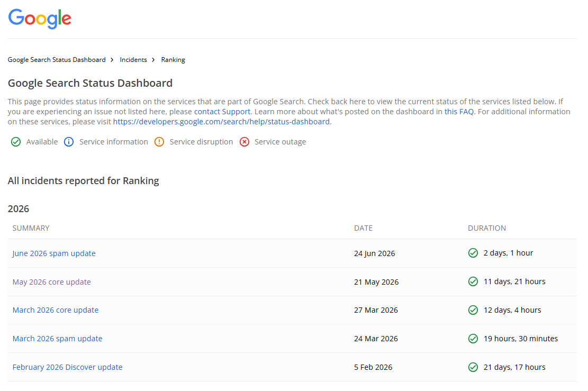The image size is (588, 391).
Task: Open the contact Support link
Action: click(x=222, y=112)
